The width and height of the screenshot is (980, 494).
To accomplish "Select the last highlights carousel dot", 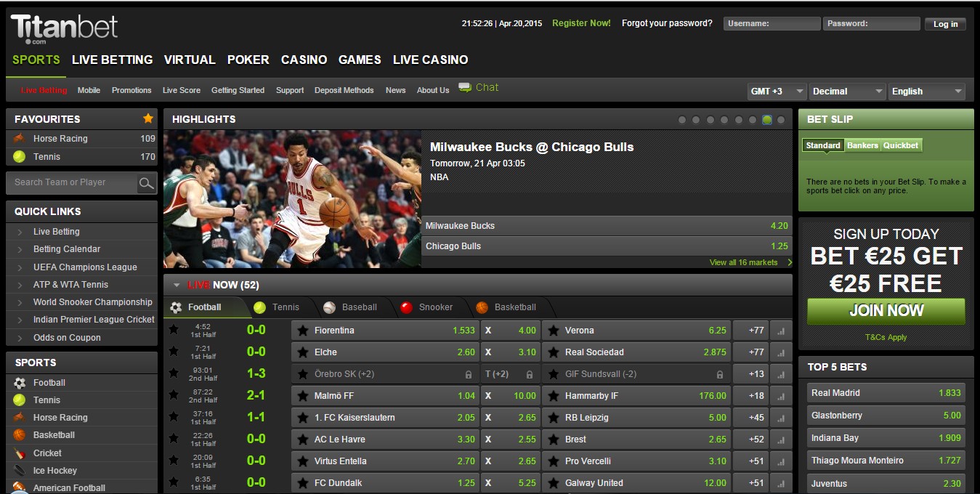I will pyautogui.click(x=781, y=120).
